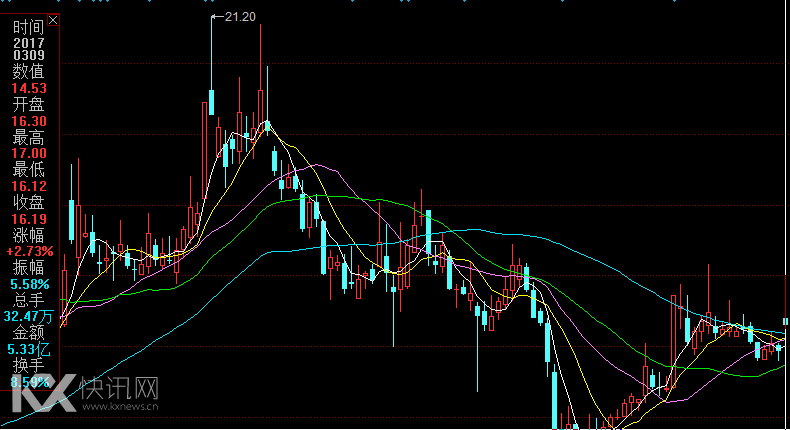The image size is (790, 430).
Task: Open the www.kxnews.cn watermark link
Action: (122, 408)
